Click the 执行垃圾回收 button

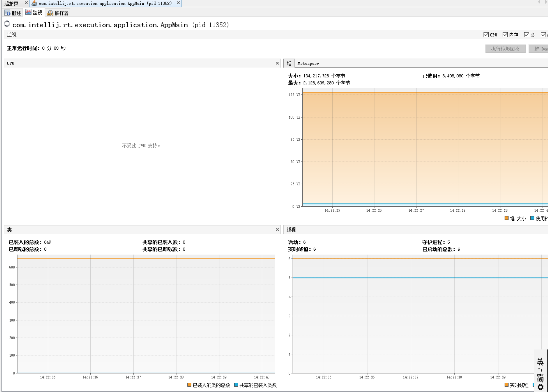(505, 49)
